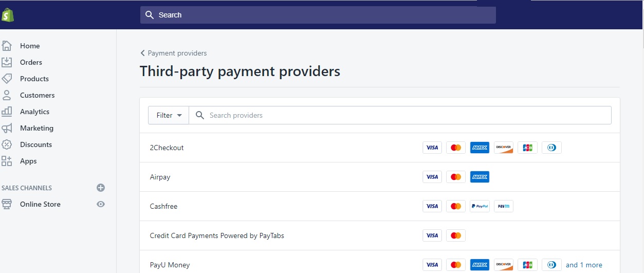Click the Amex icon in Airpay row

click(480, 177)
